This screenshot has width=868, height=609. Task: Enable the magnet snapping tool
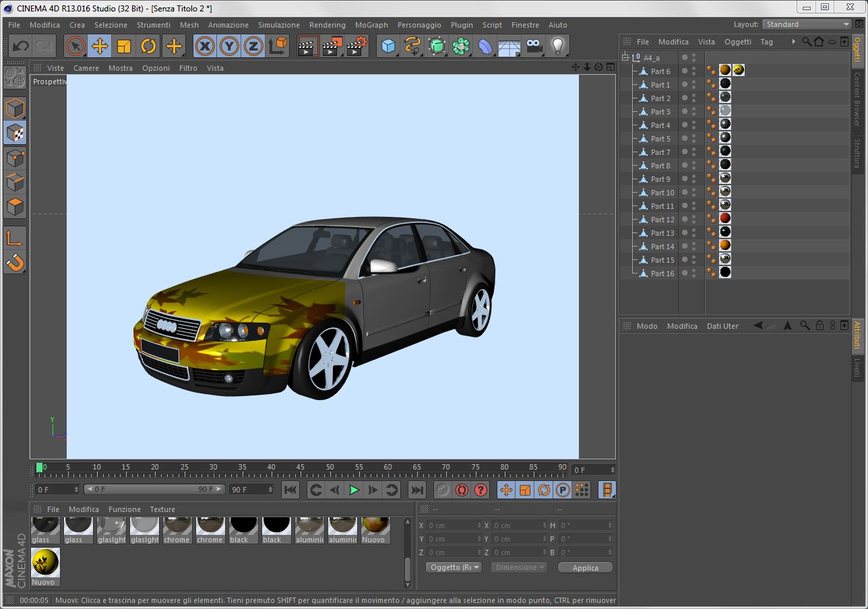click(15, 261)
